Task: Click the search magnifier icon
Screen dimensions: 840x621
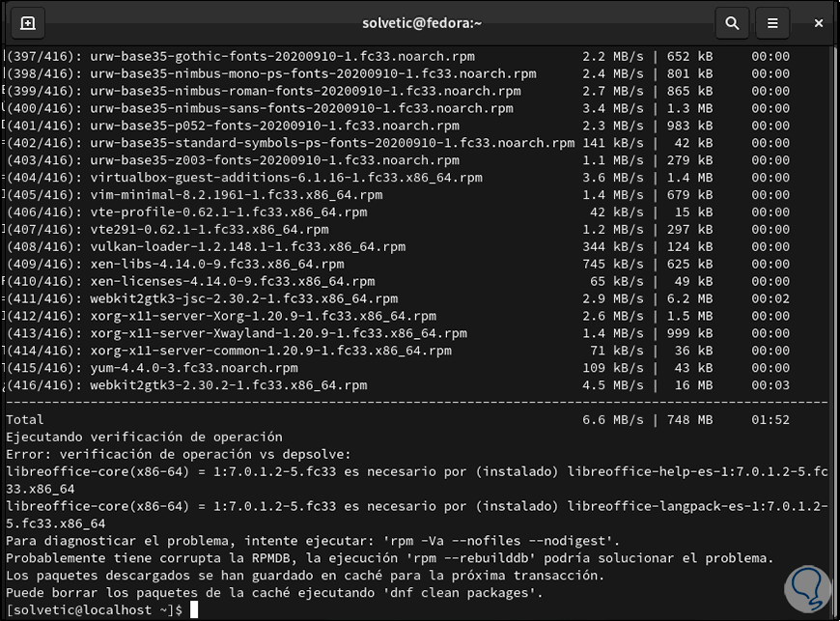Action: coord(732,22)
